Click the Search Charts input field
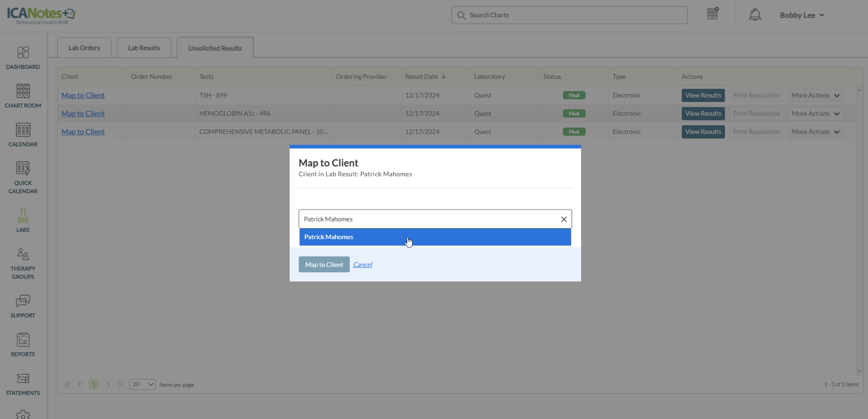868x419 pixels. point(569,15)
